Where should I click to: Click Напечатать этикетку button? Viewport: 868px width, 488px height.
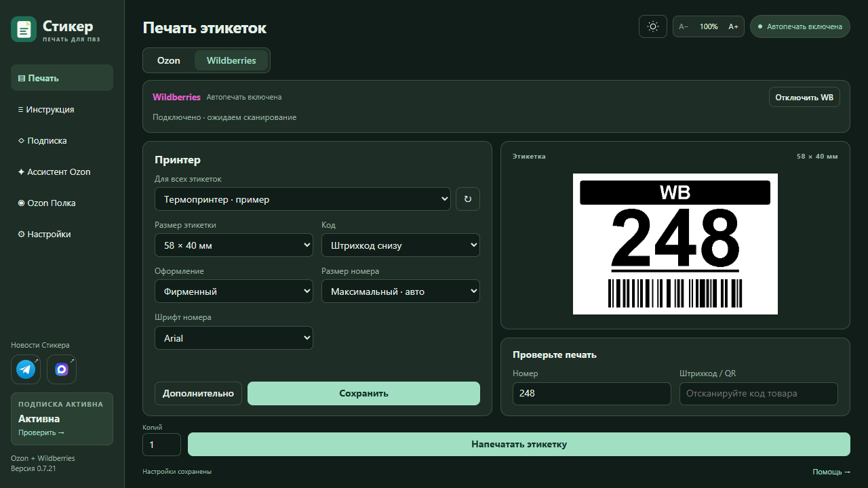pyautogui.click(x=519, y=445)
